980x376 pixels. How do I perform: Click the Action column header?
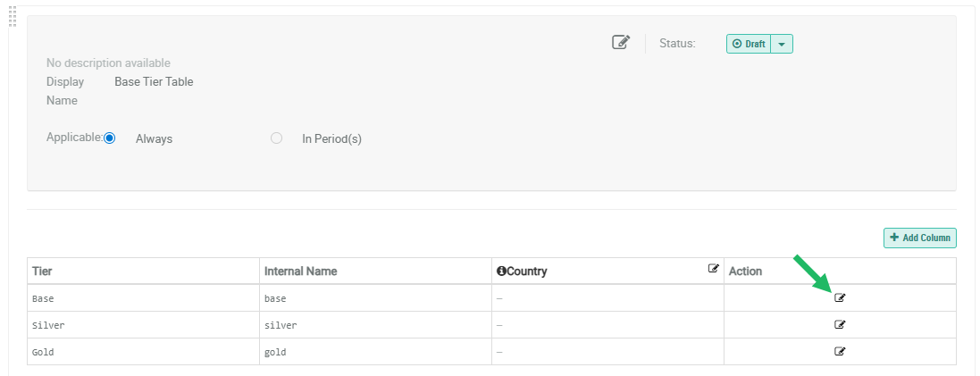point(746,271)
